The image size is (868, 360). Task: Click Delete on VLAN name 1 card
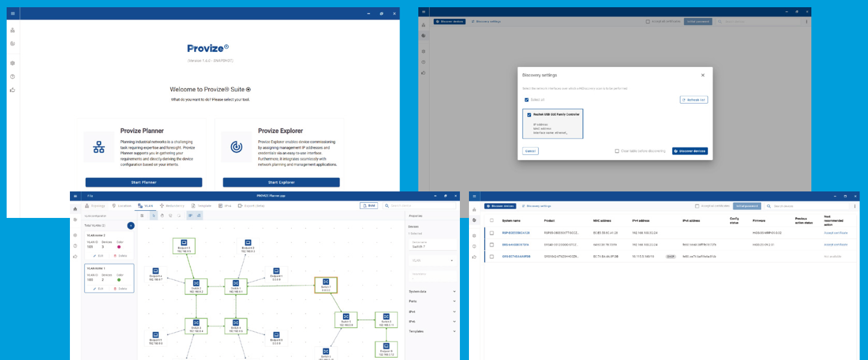pyautogui.click(x=121, y=289)
